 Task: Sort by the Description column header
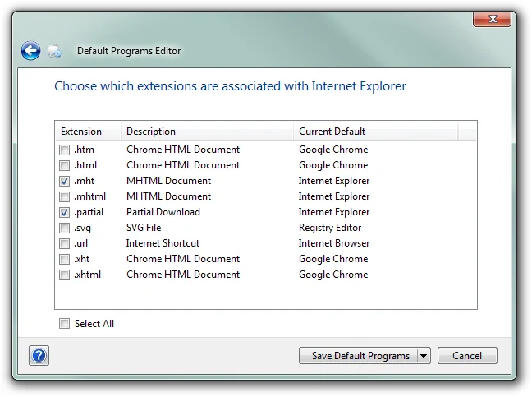pos(207,132)
